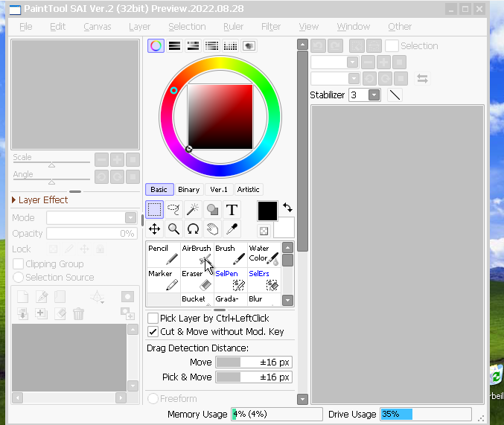Select the Eyedropper color picker tool
The width and height of the screenshot is (504, 425).
point(232,229)
